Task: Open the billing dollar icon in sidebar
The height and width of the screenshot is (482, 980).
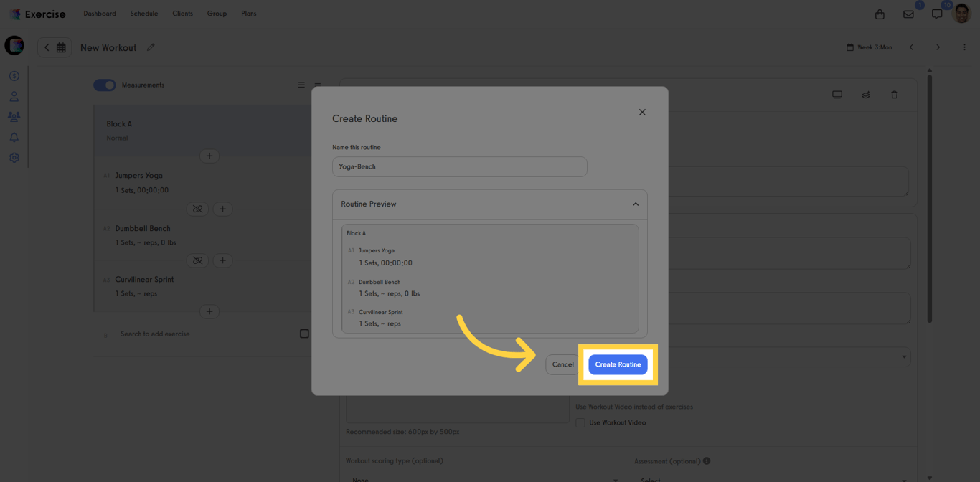Action: tap(14, 75)
